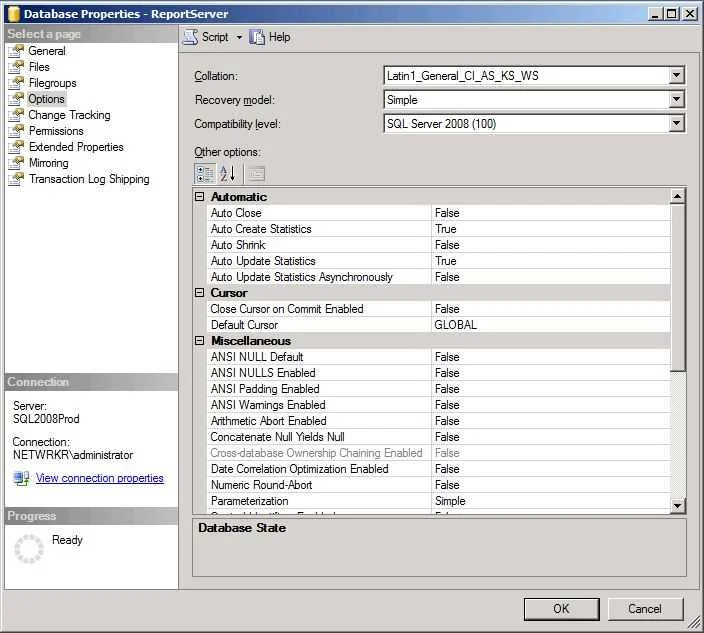Image resolution: width=704 pixels, height=633 pixels.
Task: Collapse the Cursor section
Action: click(x=199, y=293)
